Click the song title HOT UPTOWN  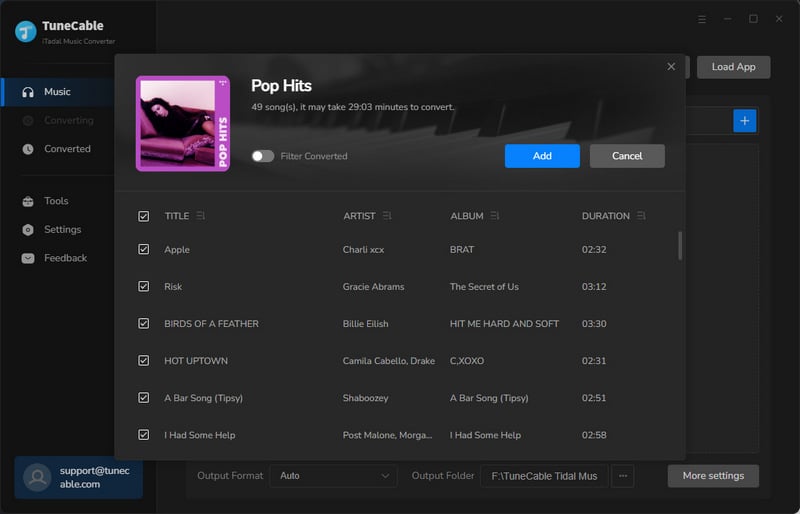click(x=196, y=361)
